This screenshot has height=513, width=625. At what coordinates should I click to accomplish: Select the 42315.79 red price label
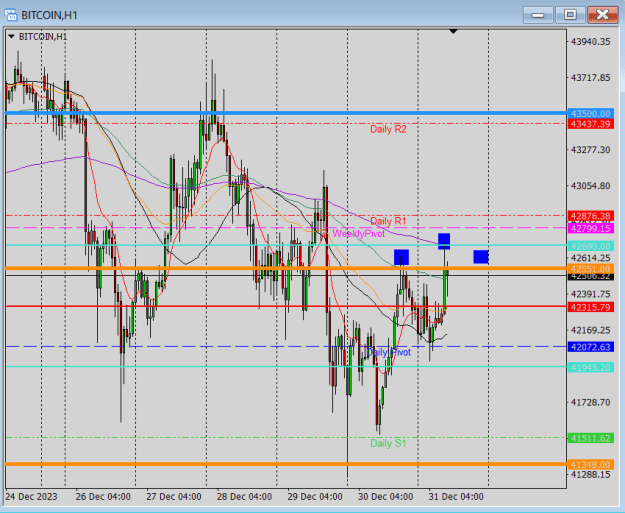point(590,307)
